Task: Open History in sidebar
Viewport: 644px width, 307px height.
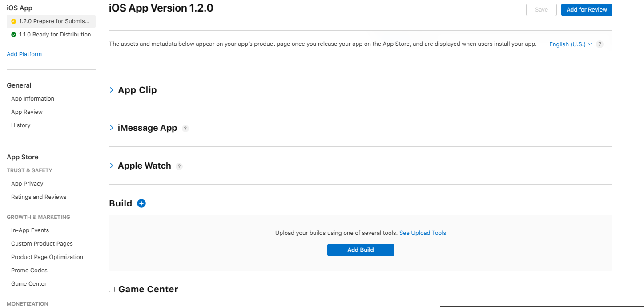Action: click(x=20, y=125)
